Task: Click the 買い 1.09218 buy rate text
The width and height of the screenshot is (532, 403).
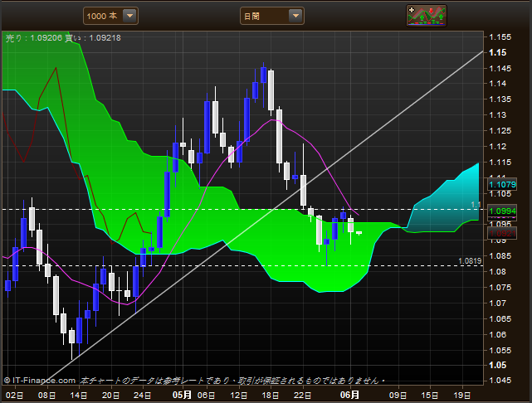Action: (x=93, y=38)
